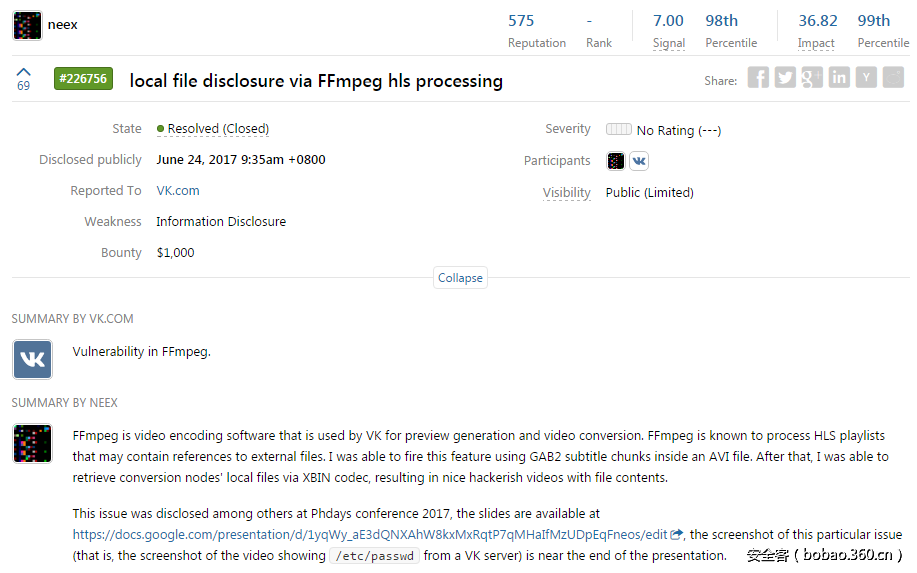Click the neex profile avatar at top
The image size is (917, 573).
27,25
